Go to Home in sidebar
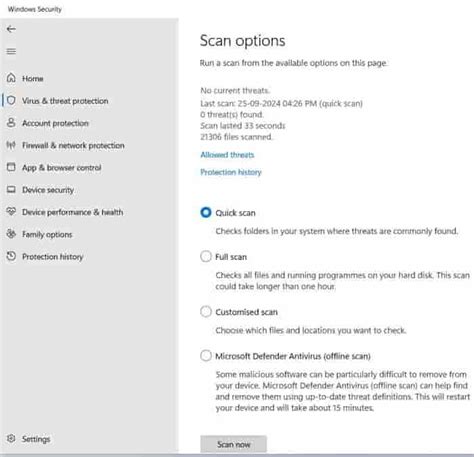This screenshot has width=474, height=457. 33,79
